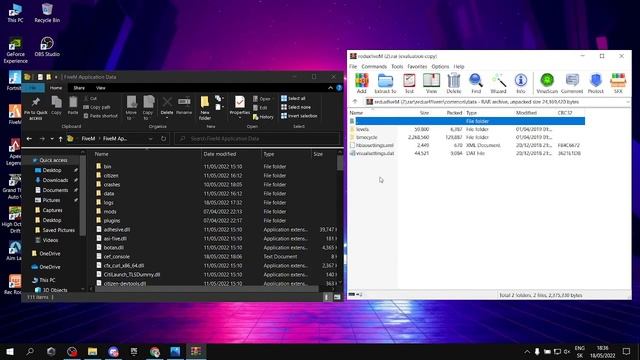Click Rename in Explorer ribbon
This screenshot has height=360, width=640.
click(x=184, y=105)
